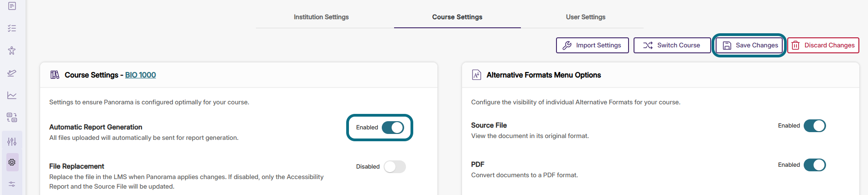
Task: Turn off PDF alternative format toggle
Action: click(815, 165)
